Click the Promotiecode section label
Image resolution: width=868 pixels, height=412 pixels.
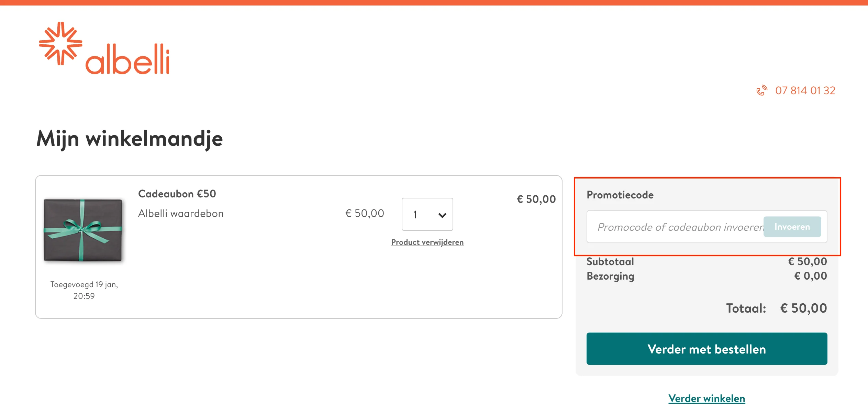(x=620, y=195)
